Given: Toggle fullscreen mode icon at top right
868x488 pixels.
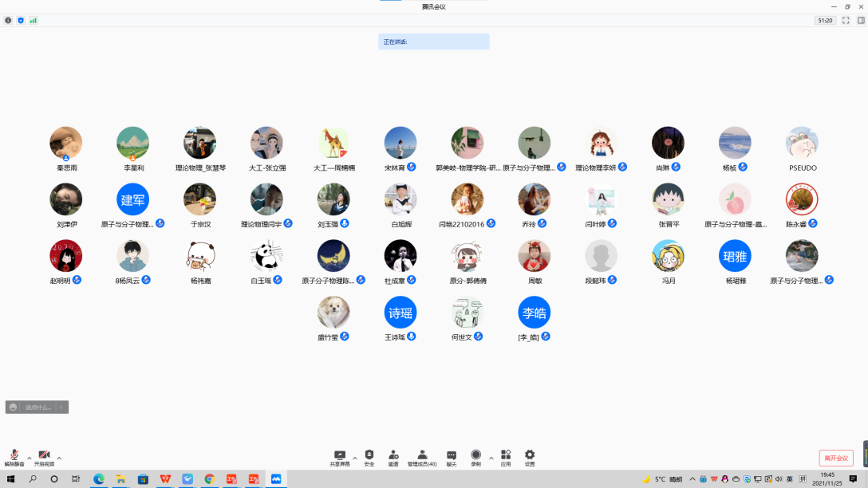Looking at the screenshot, I should [x=846, y=20].
